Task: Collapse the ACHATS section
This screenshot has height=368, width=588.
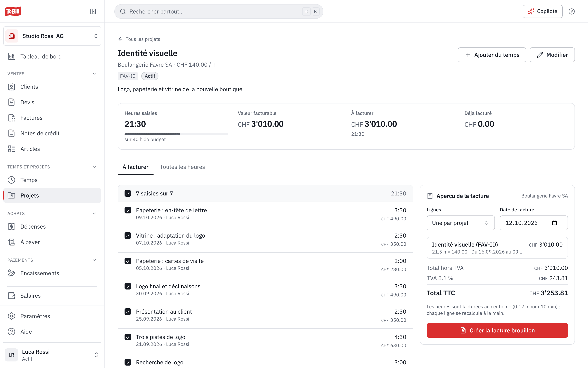Action: 94,213
